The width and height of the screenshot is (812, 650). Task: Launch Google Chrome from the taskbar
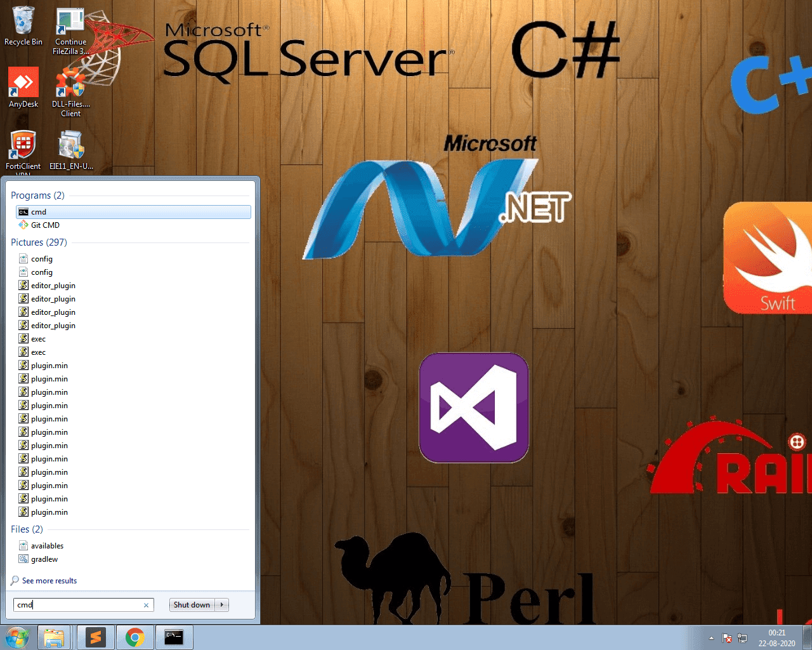[134, 637]
